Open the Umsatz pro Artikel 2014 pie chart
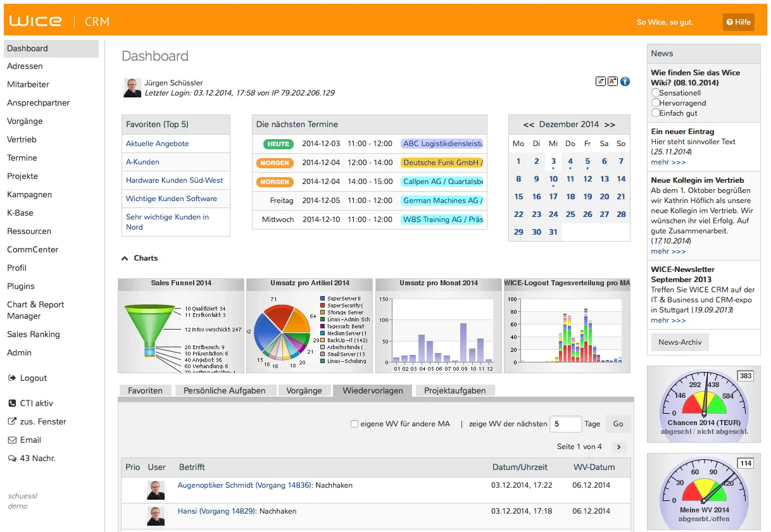 point(310,325)
